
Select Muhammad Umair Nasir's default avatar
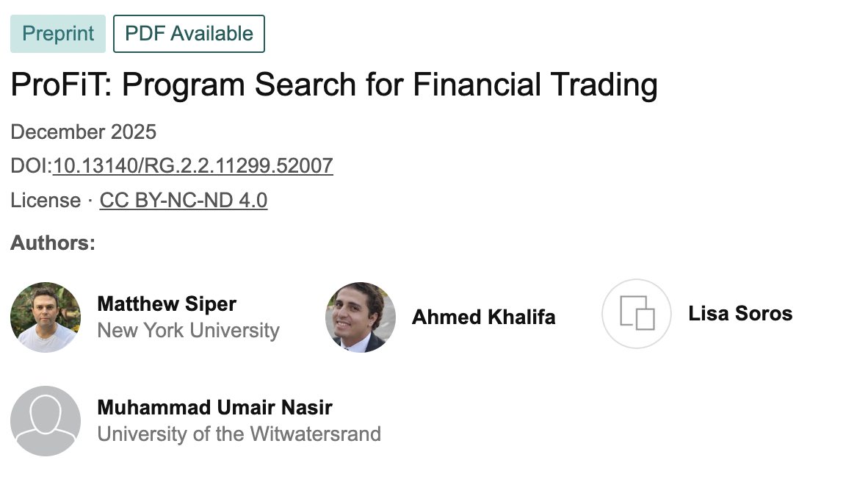tap(46, 420)
